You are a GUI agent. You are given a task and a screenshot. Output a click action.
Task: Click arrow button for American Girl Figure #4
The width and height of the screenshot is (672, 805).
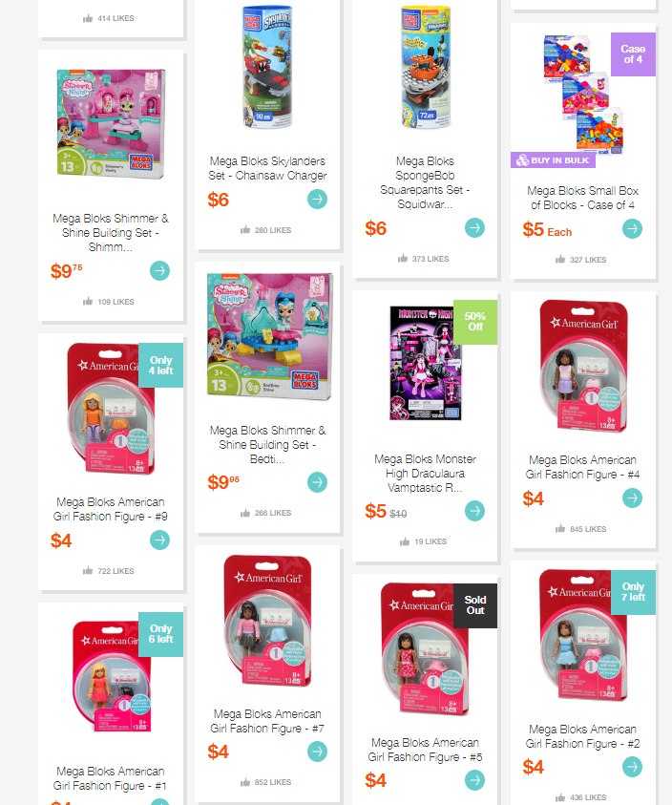point(633,498)
